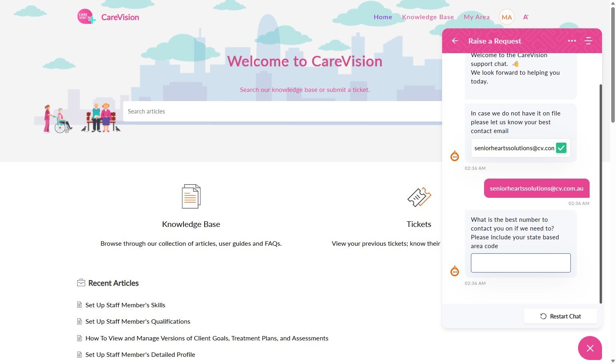Click the 'Welcome to the CareVision support chat' message
The image size is (616, 364).
[515, 68]
